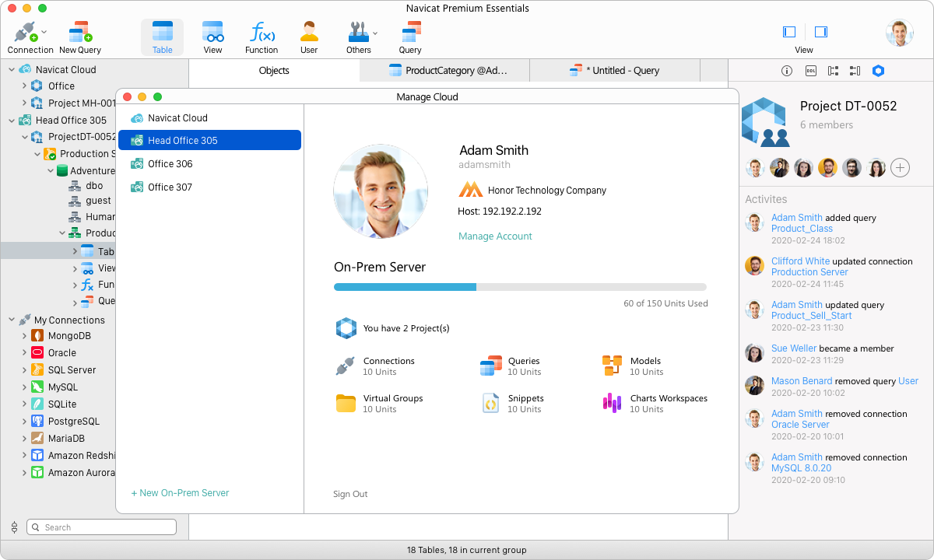
Task: Open the DDL icon in right panel
Action: [810, 71]
